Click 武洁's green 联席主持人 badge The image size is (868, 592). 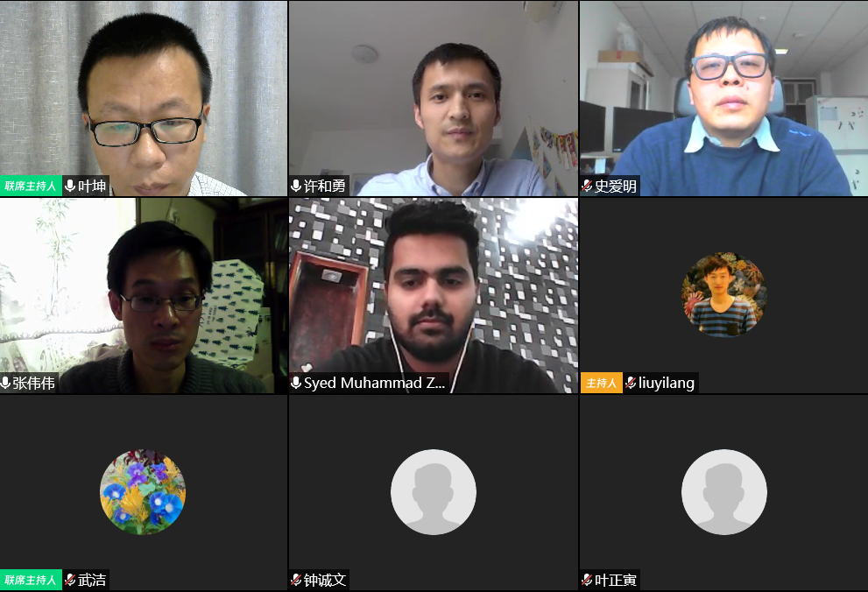(31, 580)
